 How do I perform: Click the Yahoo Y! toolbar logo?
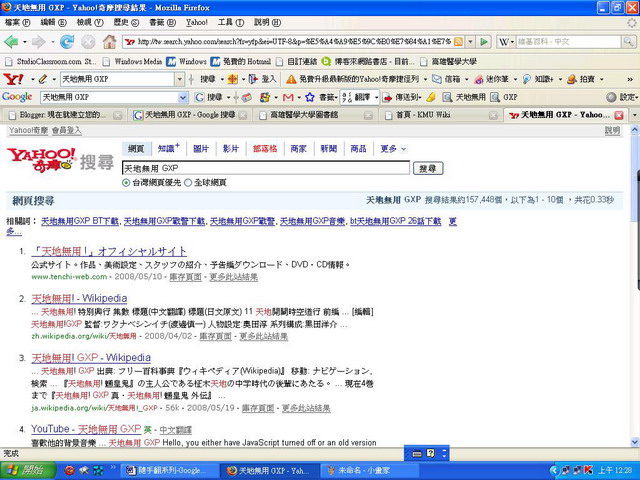point(13,79)
